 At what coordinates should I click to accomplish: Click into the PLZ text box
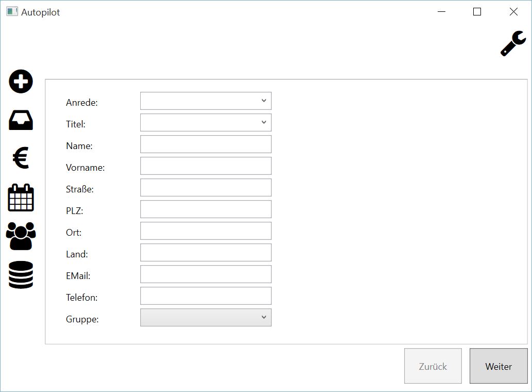(206, 209)
